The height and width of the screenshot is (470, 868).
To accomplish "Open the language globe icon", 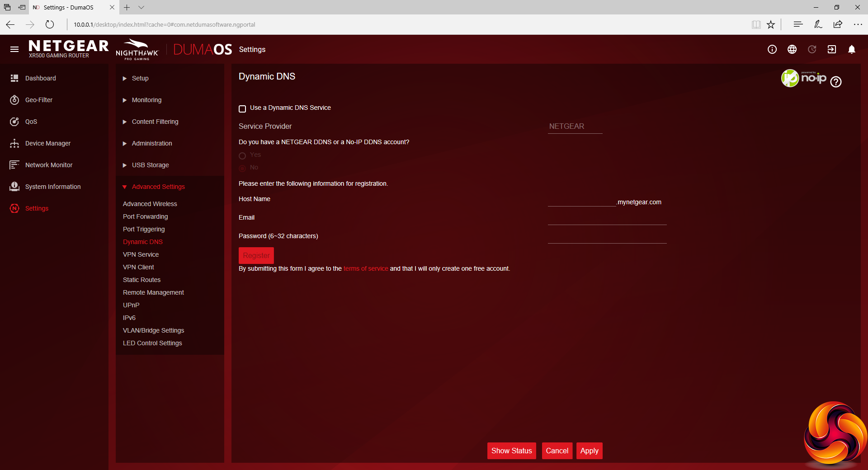I will click(792, 49).
